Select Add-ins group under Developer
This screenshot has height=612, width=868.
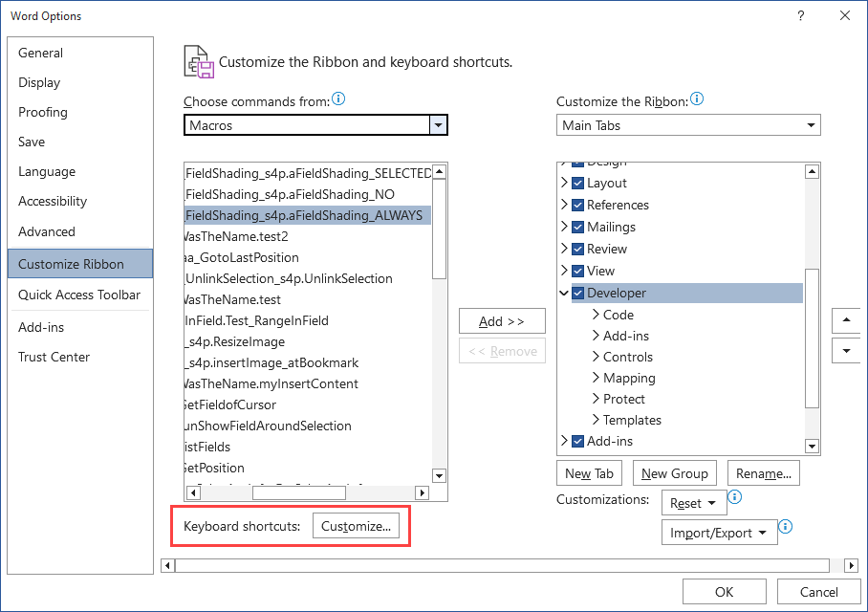pos(625,336)
